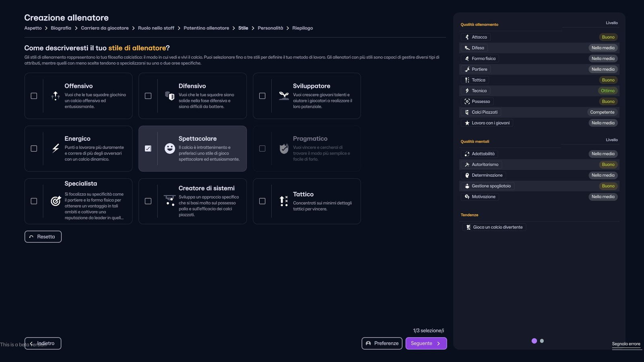644x362 pixels.
Task: Click the Tattico tactics board icon
Action: [x=284, y=201]
